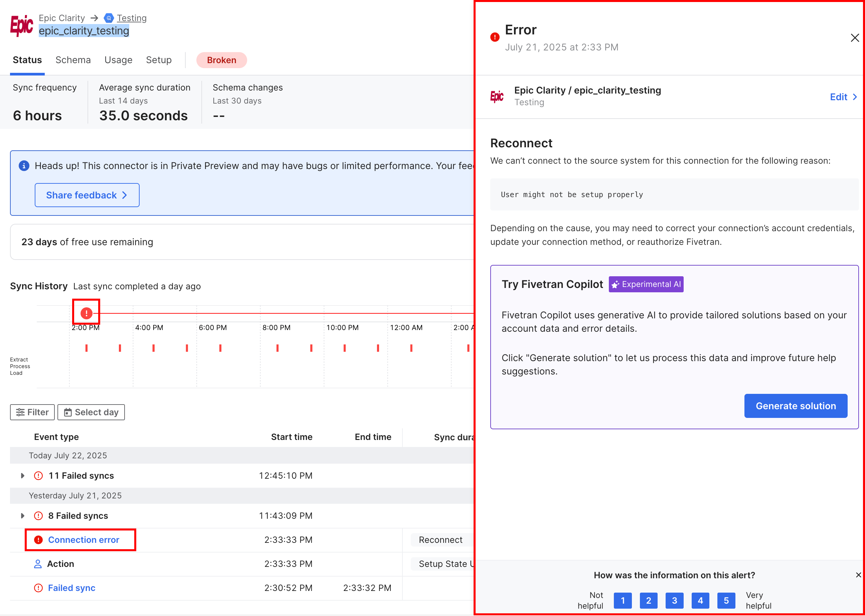Rate the alert 5 Very helpful
This screenshot has height=616, width=865.
click(726, 600)
